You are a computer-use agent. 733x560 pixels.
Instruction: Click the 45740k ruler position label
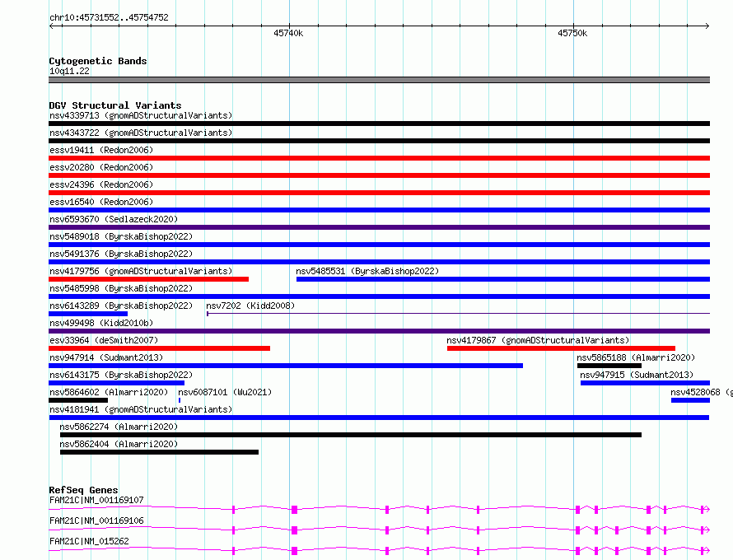(x=288, y=33)
